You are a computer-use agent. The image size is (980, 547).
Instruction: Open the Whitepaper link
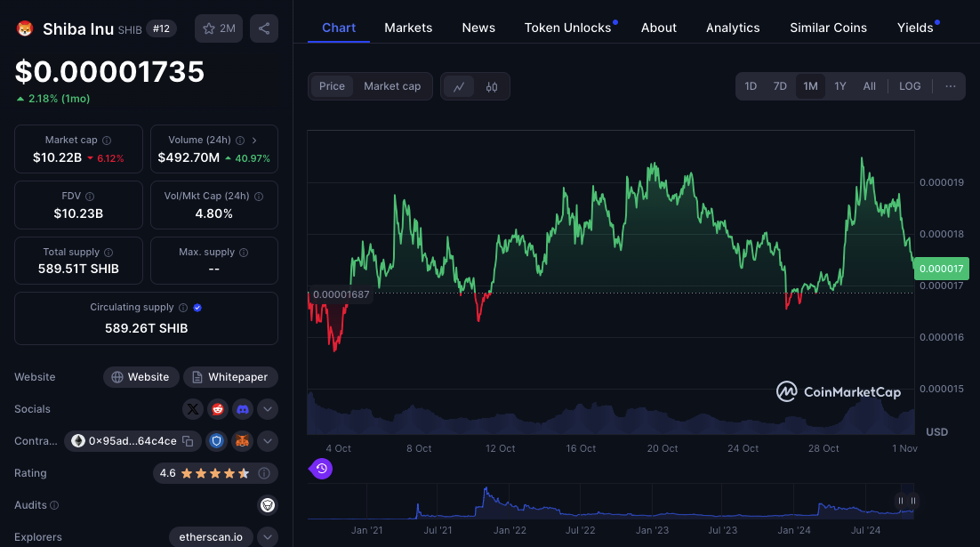point(230,377)
